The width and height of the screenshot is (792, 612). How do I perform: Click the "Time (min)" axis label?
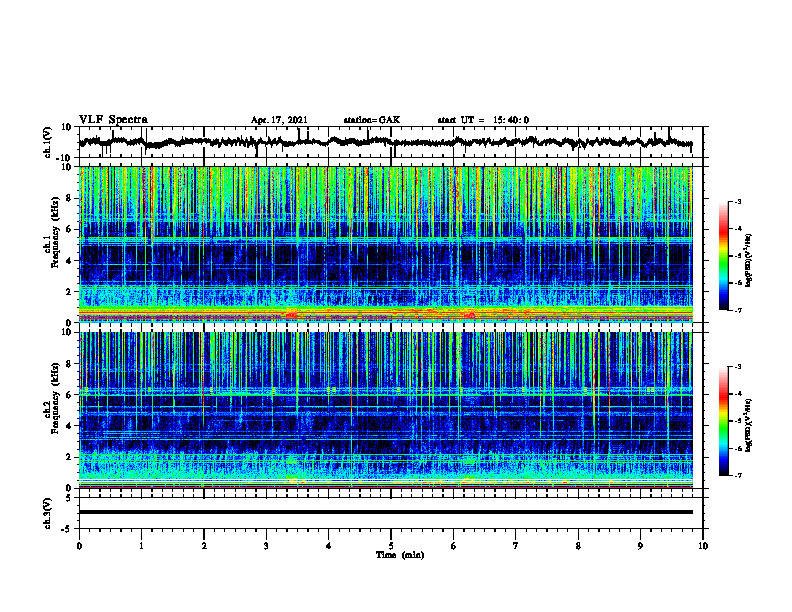400,555
